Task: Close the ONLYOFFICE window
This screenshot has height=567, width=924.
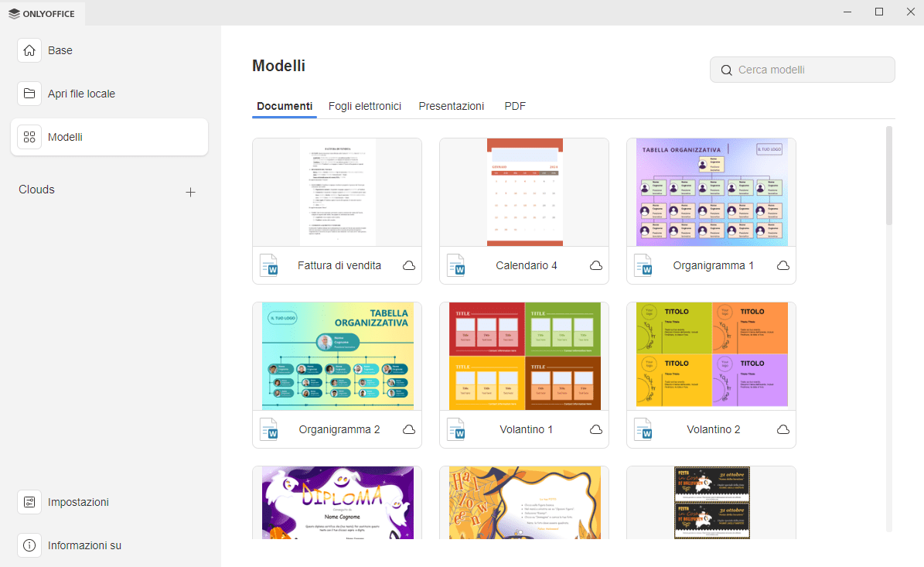Action: coord(910,12)
